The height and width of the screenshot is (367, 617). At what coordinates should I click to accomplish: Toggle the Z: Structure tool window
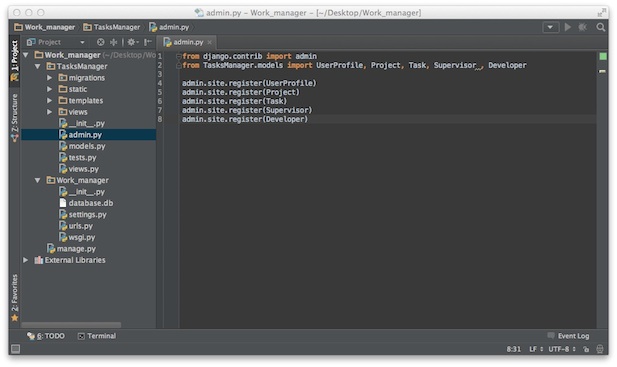pos(15,117)
